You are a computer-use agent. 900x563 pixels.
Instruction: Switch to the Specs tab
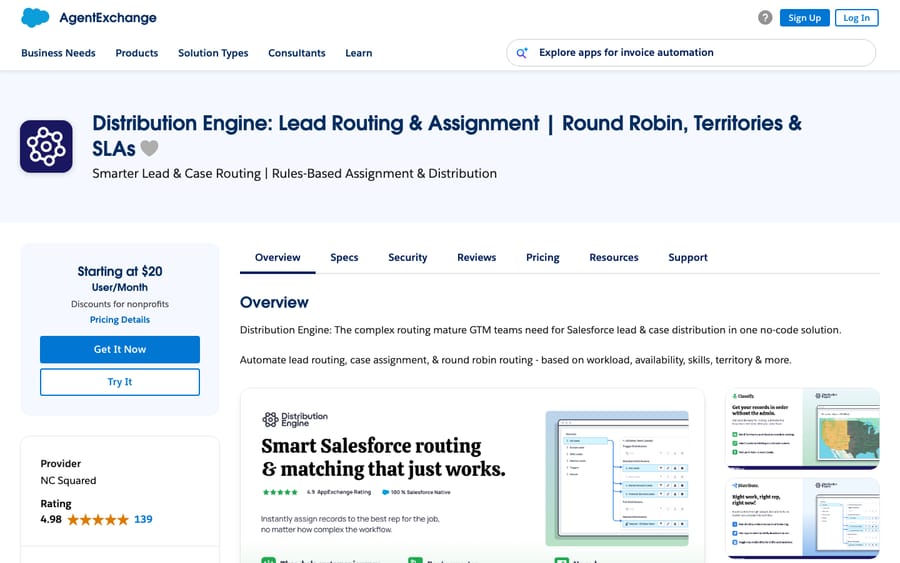344,258
